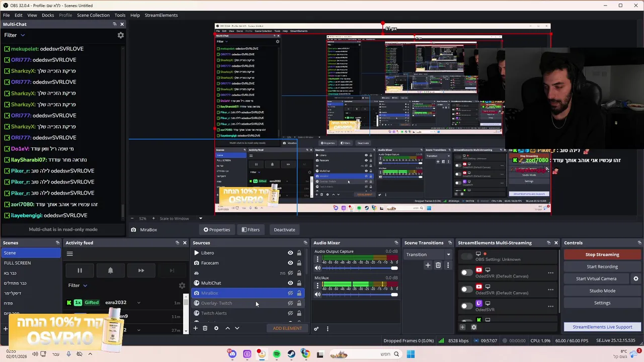This screenshot has width=644, height=362.
Task: Open virtual camera settings gear
Action: coord(635,279)
